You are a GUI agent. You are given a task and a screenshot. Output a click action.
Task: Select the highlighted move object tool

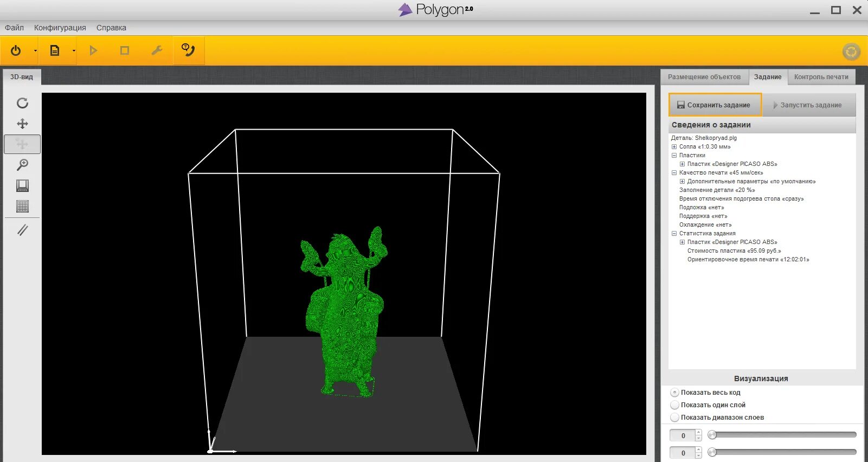point(22,144)
